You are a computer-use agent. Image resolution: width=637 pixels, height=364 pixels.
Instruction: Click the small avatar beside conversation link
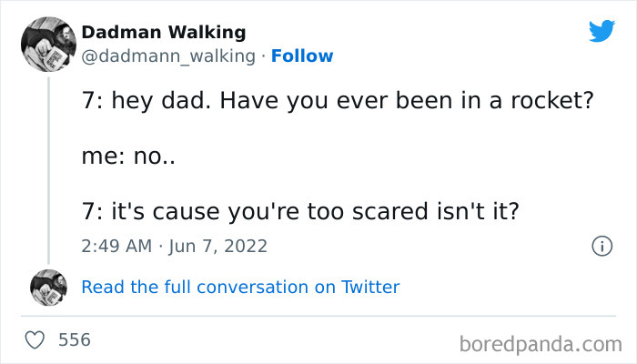point(48,287)
